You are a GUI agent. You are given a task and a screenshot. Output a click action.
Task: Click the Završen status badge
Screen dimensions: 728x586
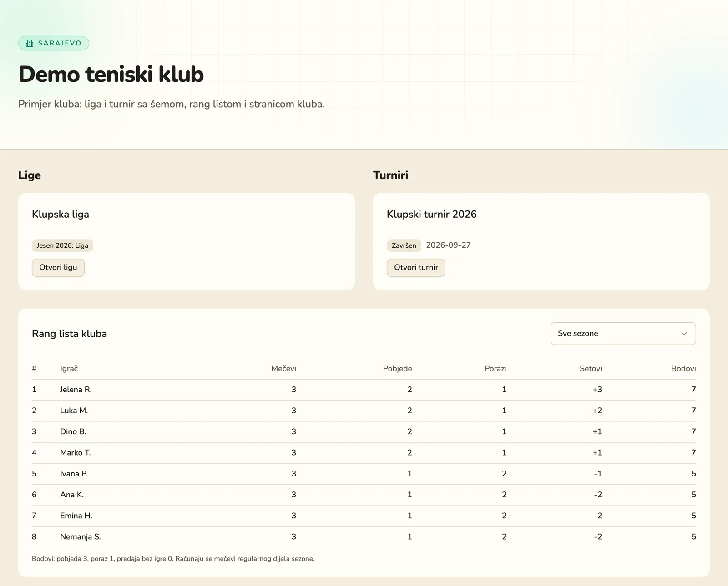(404, 245)
